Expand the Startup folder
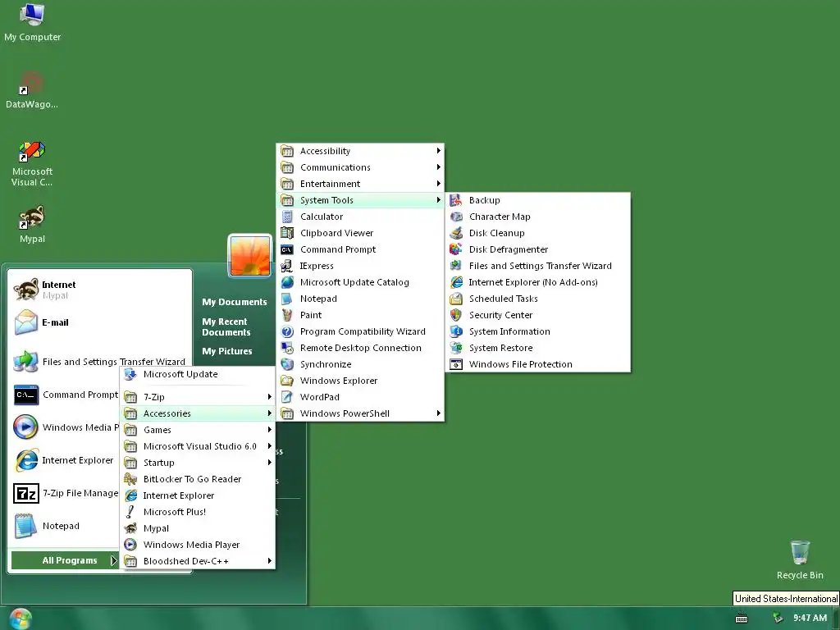The width and height of the screenshot is (840, 630). point(198,463)
